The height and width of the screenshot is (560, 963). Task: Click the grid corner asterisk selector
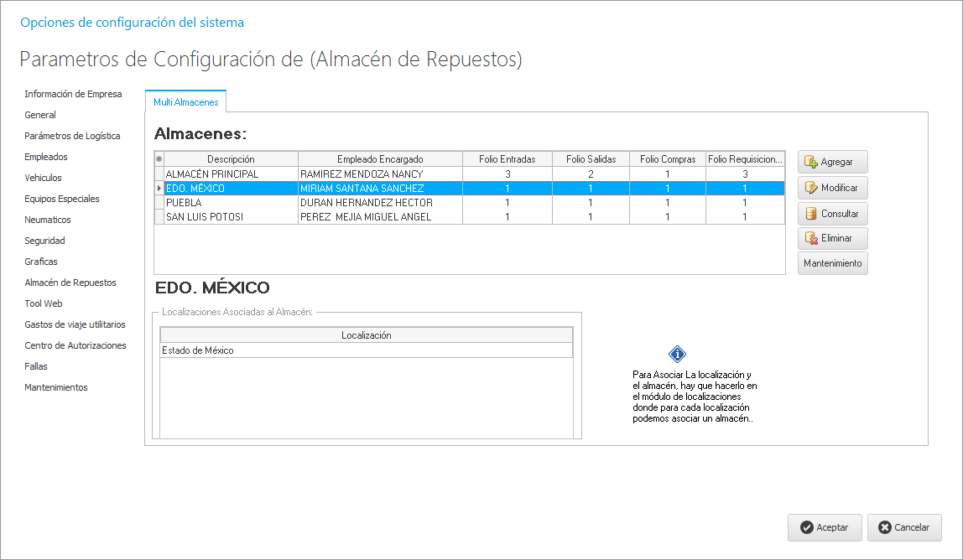click(x=159, y=159)
